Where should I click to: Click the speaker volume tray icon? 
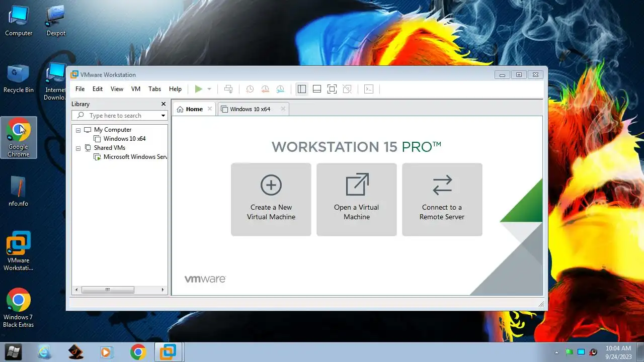593,352
